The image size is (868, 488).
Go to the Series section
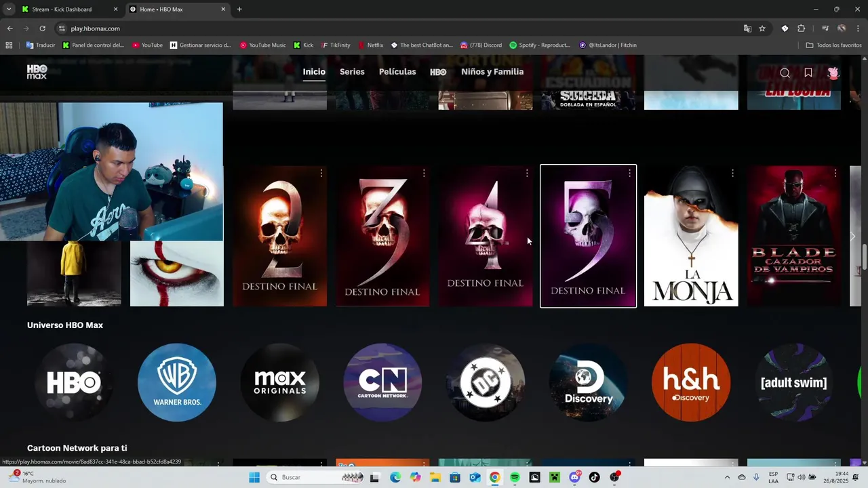[352, 72]
